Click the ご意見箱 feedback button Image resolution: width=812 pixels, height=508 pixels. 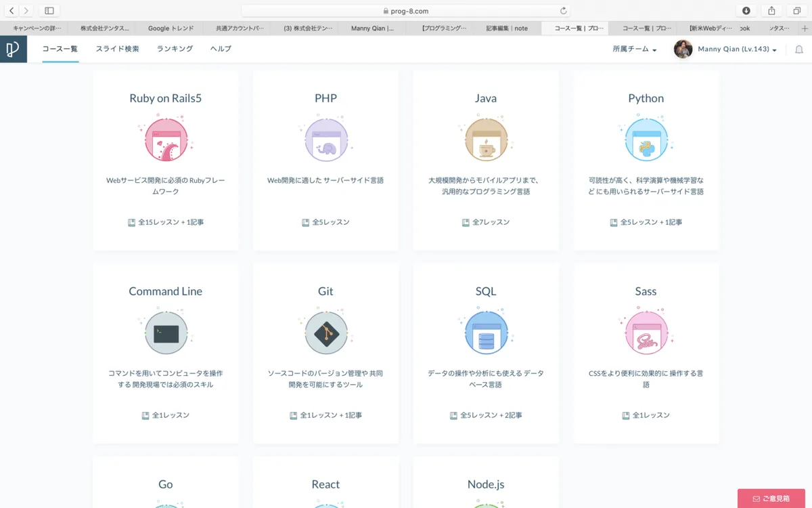(771, 499)
